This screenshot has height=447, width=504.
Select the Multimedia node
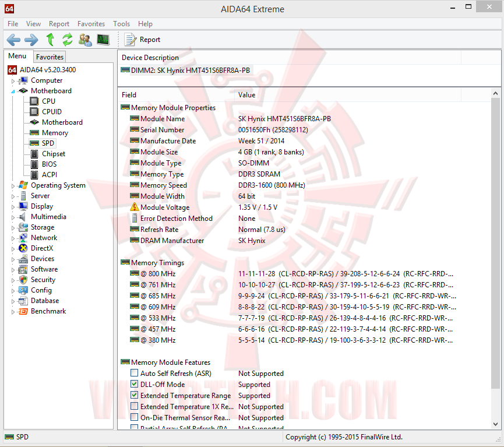pos(48,217)
